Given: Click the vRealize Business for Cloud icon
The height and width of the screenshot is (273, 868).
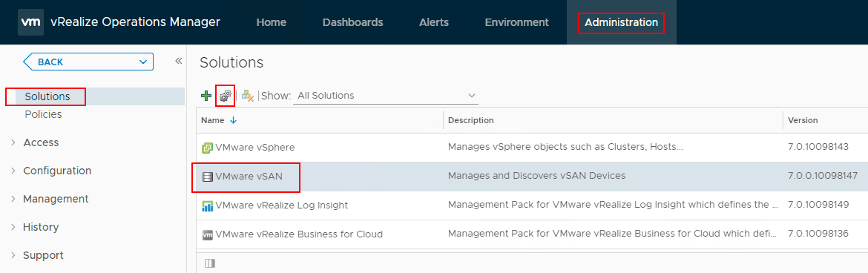Looking at the screenshot, I should 207,234.
